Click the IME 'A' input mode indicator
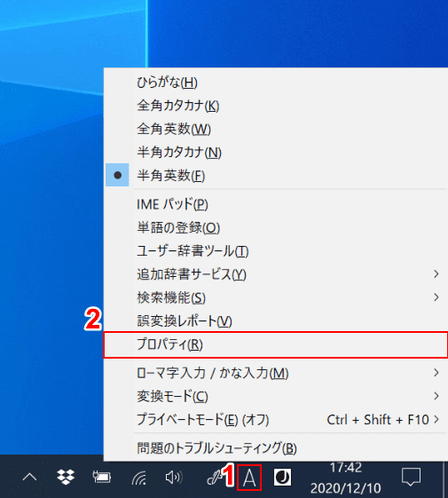The image size is (448, 498). pos(249,478)
